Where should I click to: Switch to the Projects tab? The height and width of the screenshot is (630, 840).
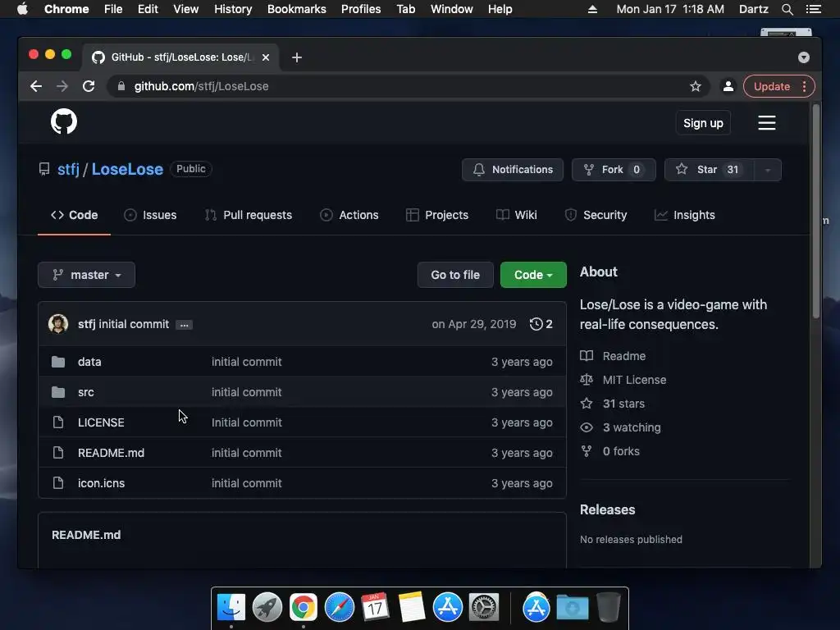pyautogui.click(x=437, y=215)
